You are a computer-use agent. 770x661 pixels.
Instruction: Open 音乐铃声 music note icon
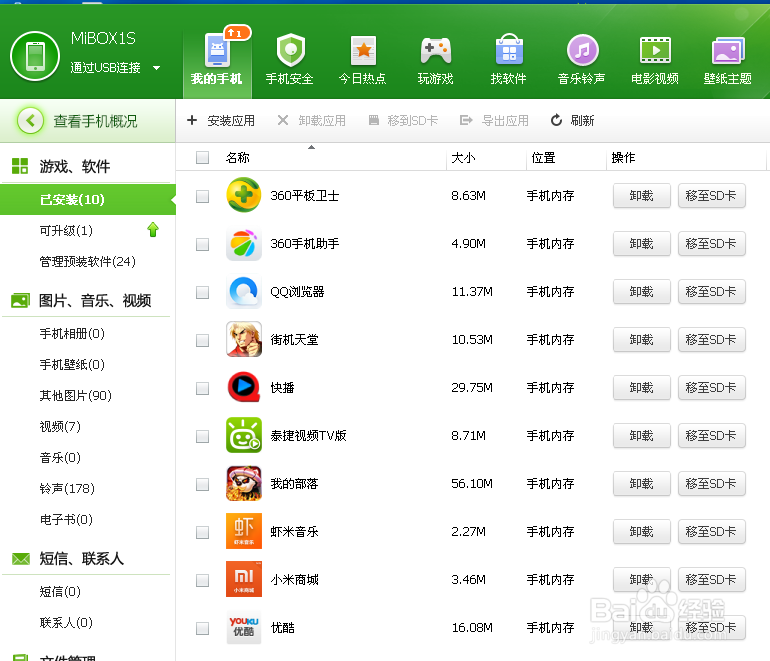(x=582, y=50)
